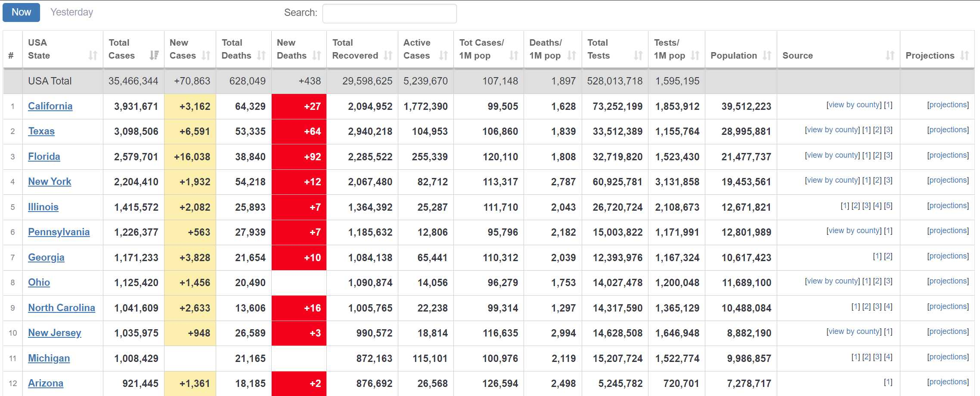View Ohio data by county
This screenshot has width=980, height=396.
832,281
